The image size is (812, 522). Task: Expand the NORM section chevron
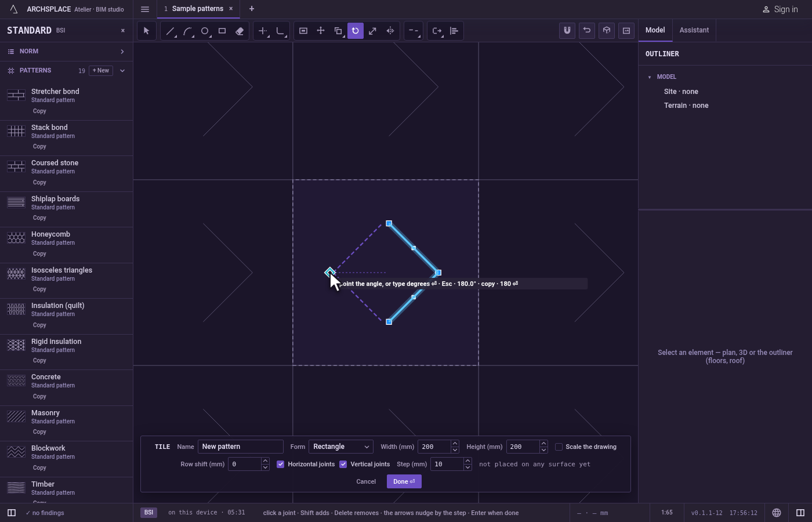click(x=122, y=52)
